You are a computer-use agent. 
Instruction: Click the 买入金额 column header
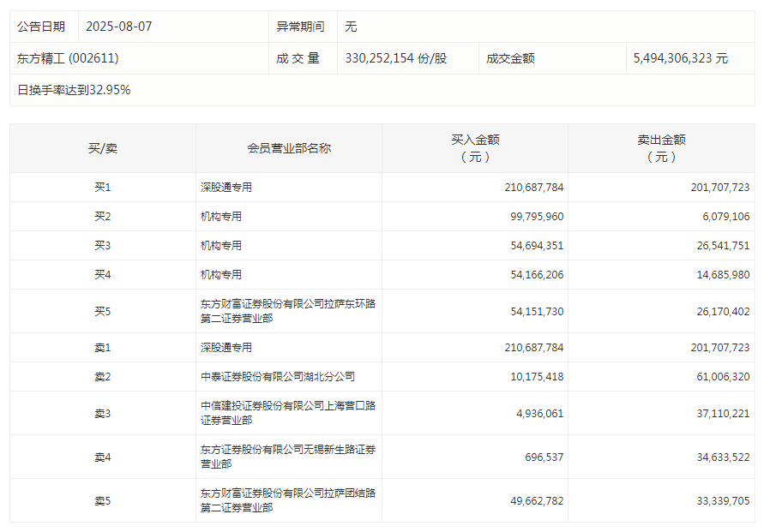pyautogui.click(x=475, y=148)
